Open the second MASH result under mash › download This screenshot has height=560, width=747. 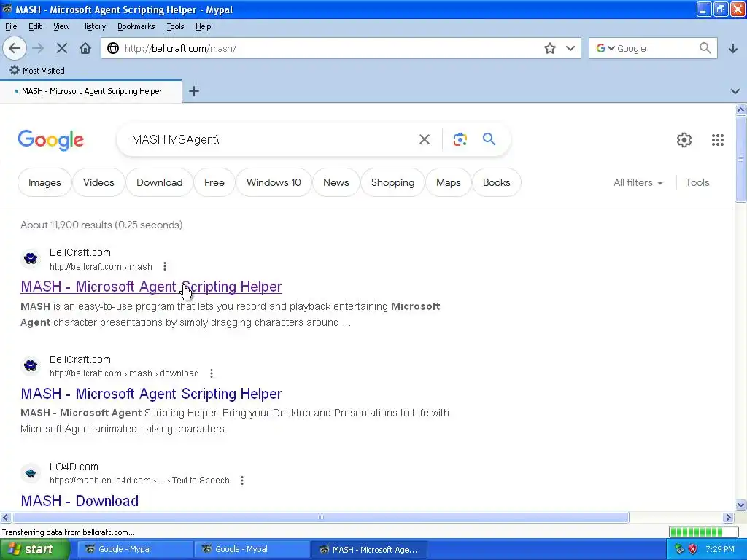151,394
